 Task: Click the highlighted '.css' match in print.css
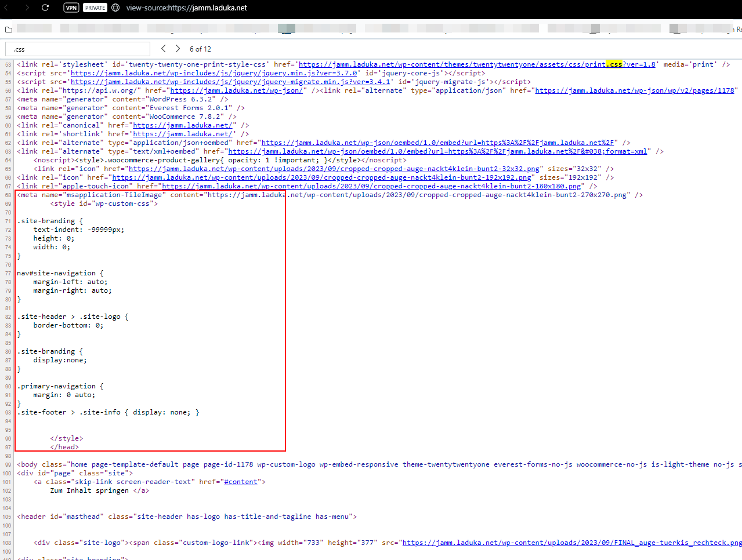[x=614, y=64]
